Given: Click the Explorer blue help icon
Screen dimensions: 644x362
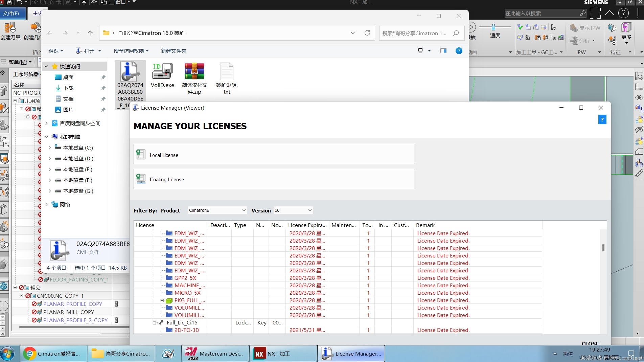Looking at the screenshot, I should point(459,51).
